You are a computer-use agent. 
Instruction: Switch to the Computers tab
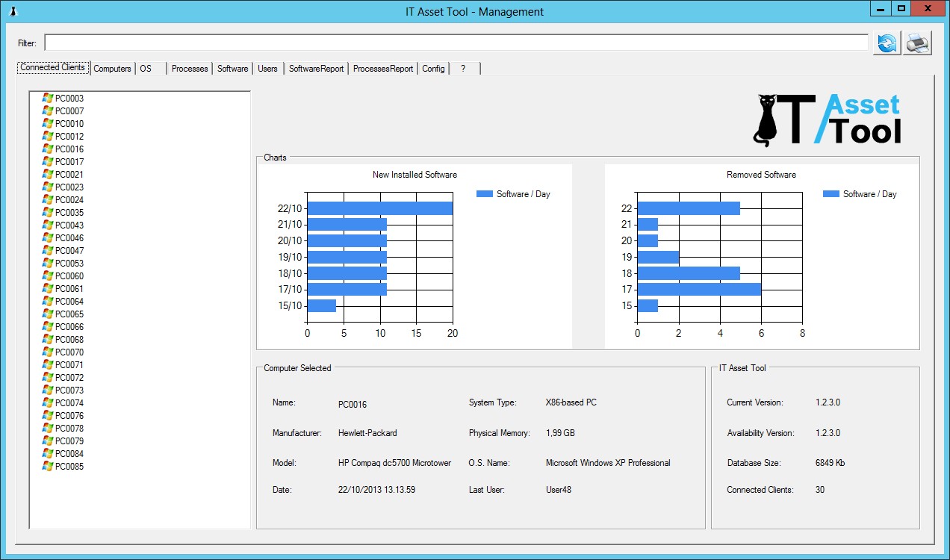112,68
